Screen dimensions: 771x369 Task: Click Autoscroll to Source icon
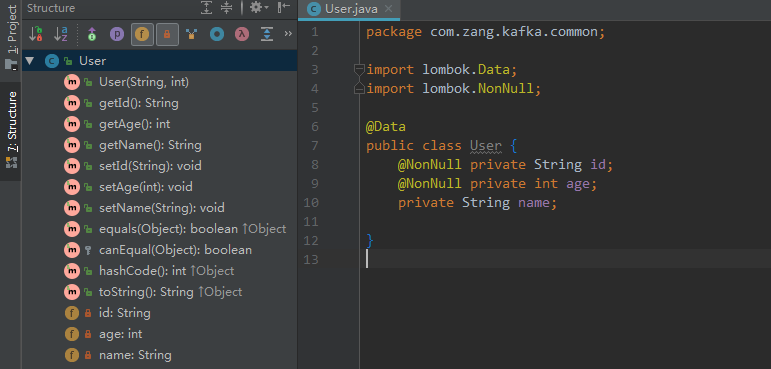tap(267, 34)
